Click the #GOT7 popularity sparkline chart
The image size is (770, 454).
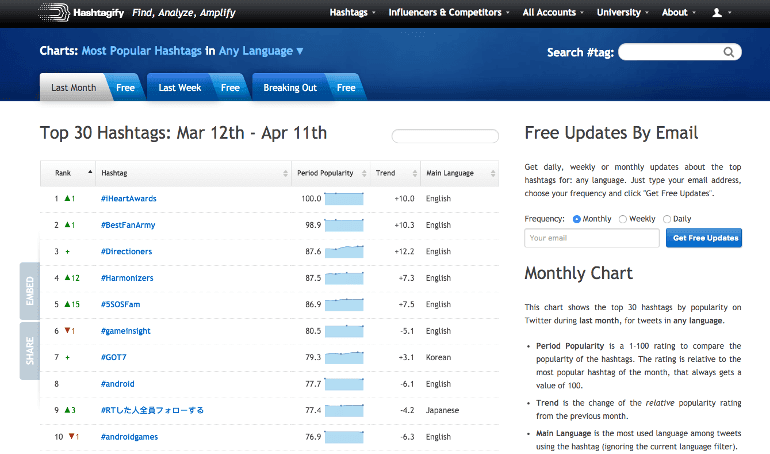(344, 357)
